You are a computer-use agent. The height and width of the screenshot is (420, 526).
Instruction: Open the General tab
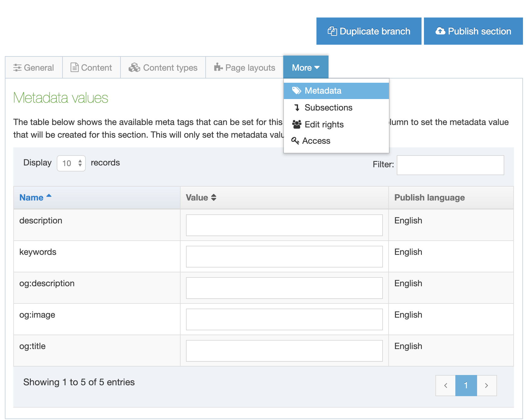(x=34, y=68)
